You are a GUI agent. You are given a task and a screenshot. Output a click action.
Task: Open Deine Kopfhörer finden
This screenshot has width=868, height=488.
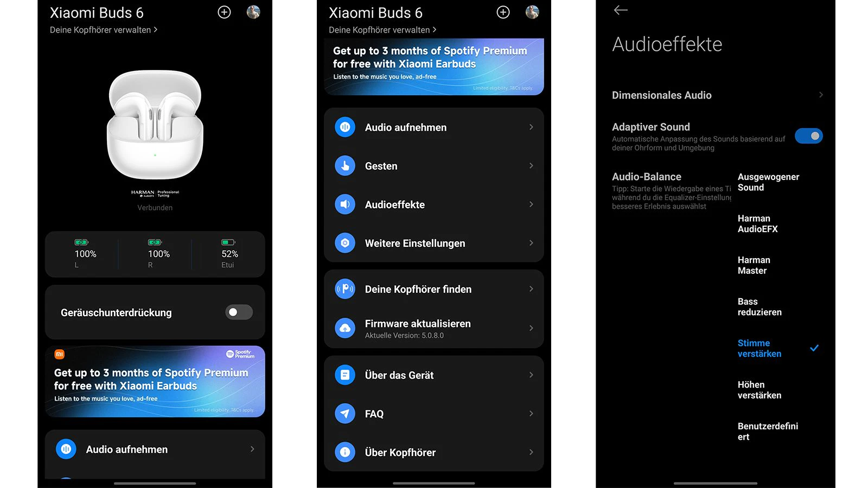[x=434, y=289]
